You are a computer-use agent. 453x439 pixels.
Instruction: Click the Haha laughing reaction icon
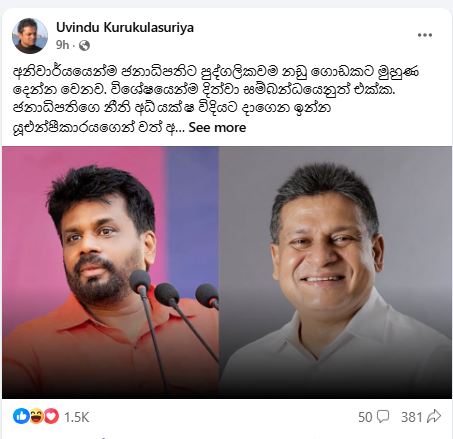pyautogui.click(x=36, y=416)
